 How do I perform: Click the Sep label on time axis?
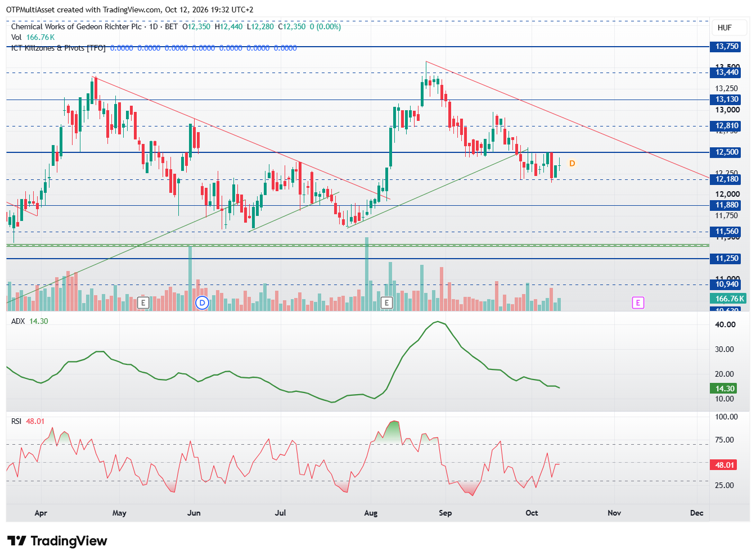click(445, 513)
